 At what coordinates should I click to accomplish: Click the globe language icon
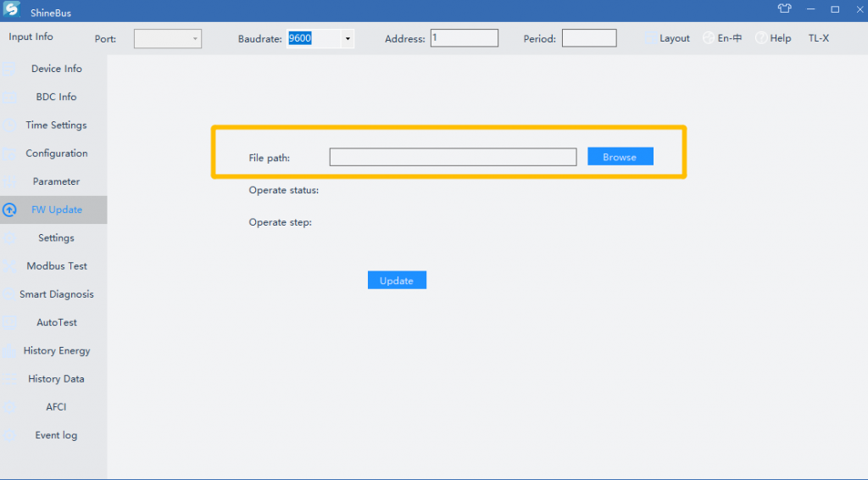coord(708,38)
